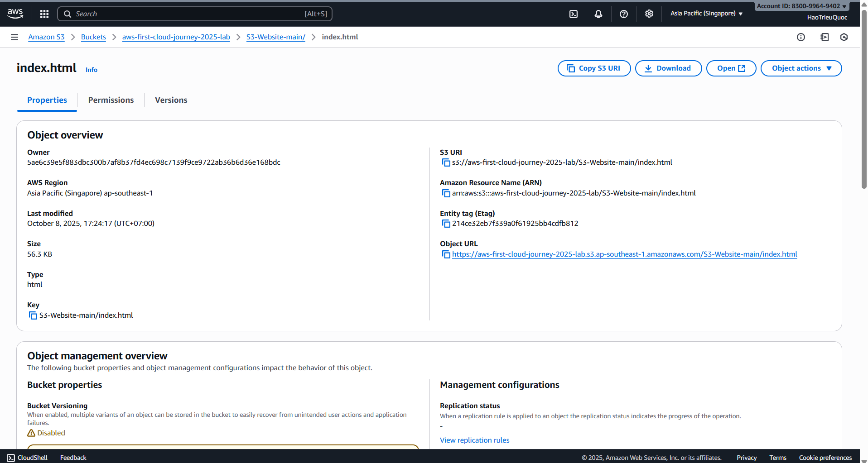
Task: Follow the View replication rules link
Action: click(474, 440)
